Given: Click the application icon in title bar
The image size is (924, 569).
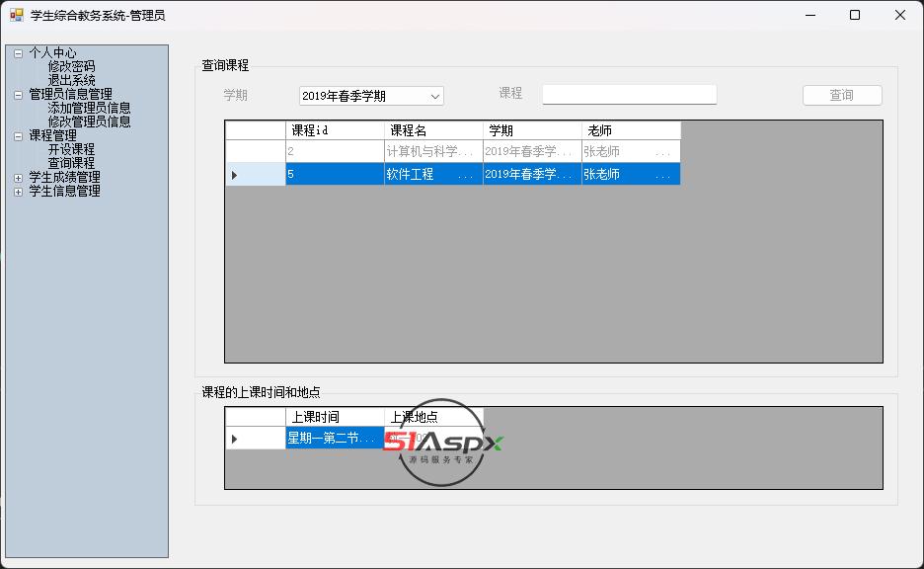Looking at the screenshot, I should click(x=17, y=15).
